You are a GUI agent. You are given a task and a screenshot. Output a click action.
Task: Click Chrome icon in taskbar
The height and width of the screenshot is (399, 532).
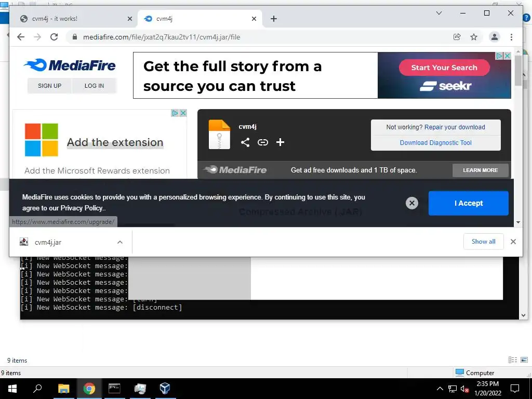click(89, 389)
